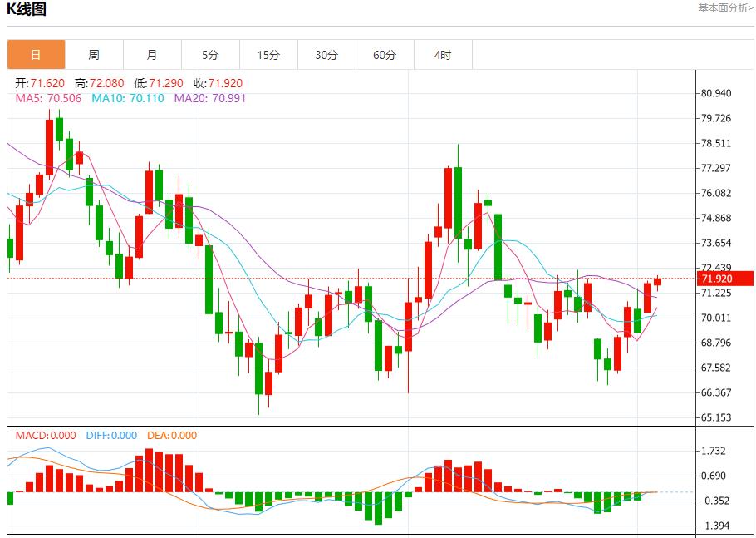Click the K线图 title heading
Image resolution: width=756 pixels, height=538 pixels.
[27, 10]
